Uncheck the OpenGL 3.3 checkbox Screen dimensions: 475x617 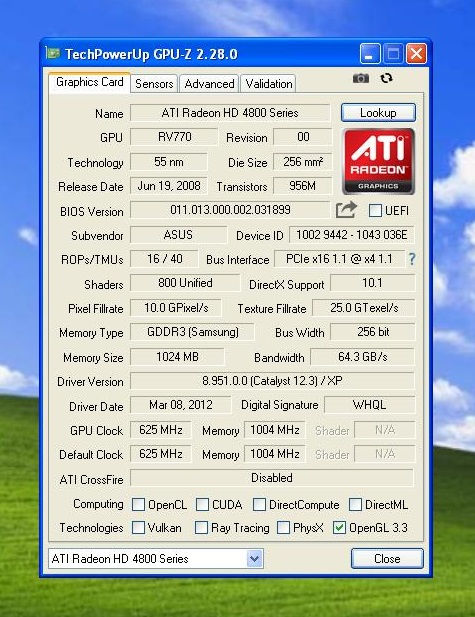[x=339, y=528]
